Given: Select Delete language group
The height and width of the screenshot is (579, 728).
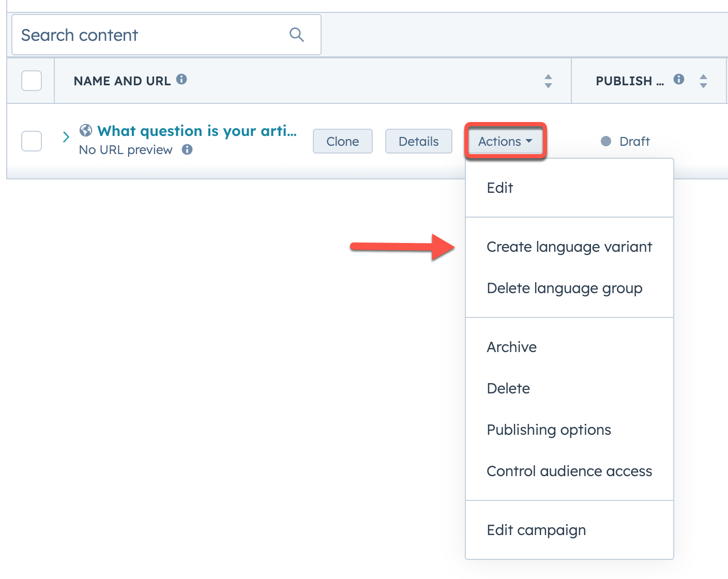Looking at the screenshot, I should coord(564,288).
